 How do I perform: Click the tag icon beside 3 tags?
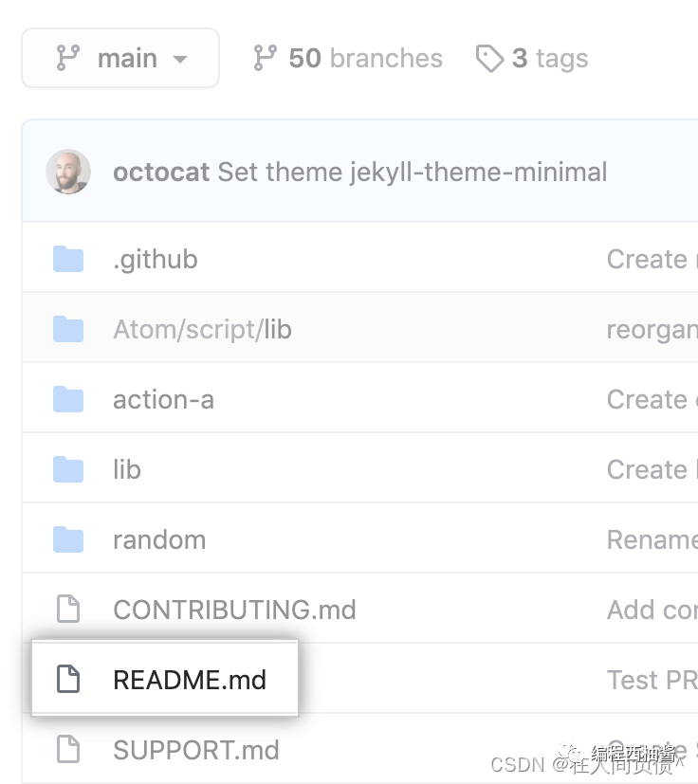[x=489, y=59]
